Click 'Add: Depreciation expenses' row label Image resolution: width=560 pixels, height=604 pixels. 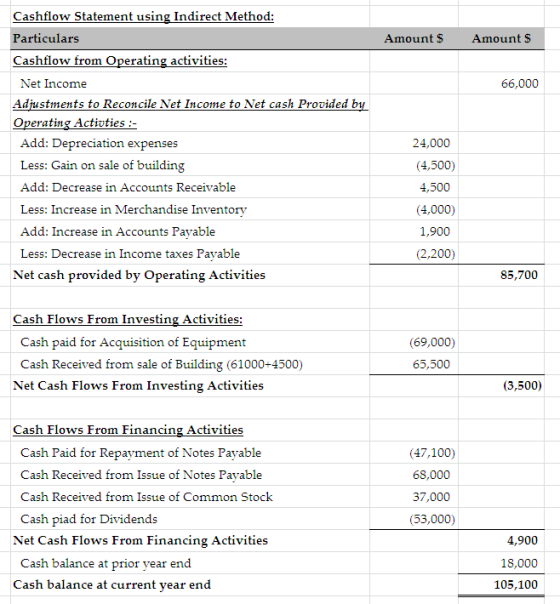coord(99,143)
